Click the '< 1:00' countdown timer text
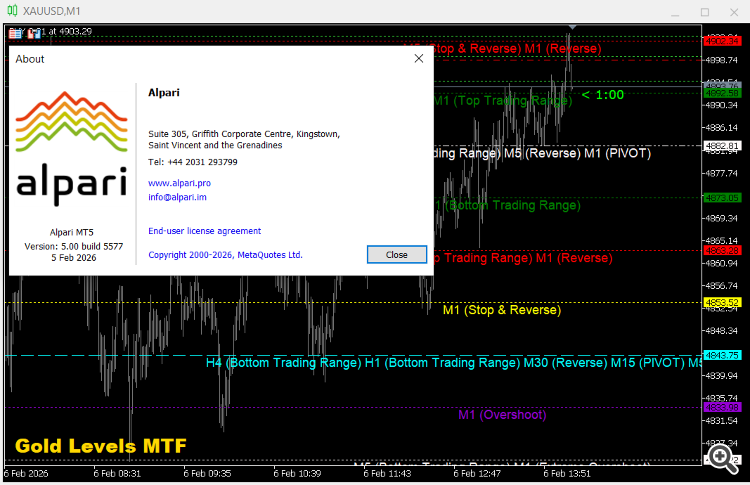 pyautogui.click(x=603, y=95)
